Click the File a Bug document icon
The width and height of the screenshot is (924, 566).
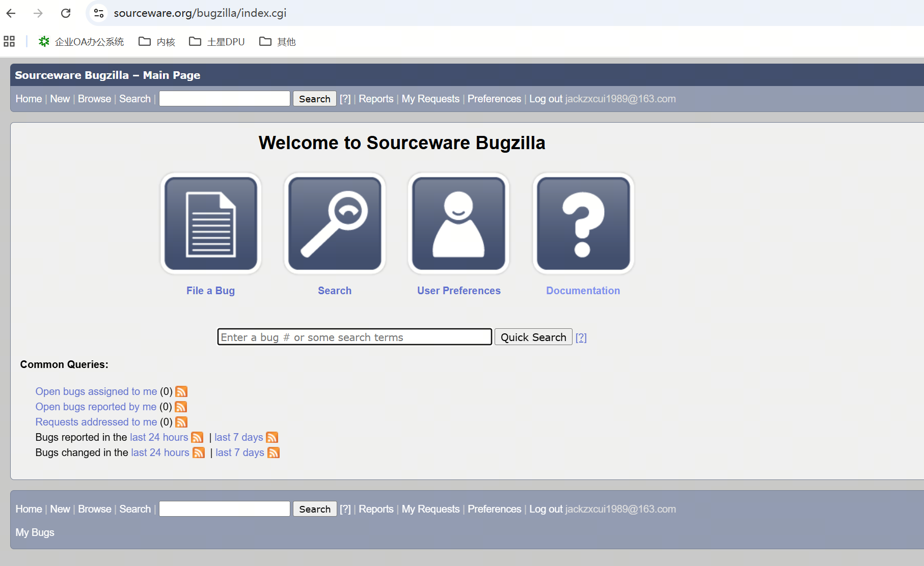point(210,223)
